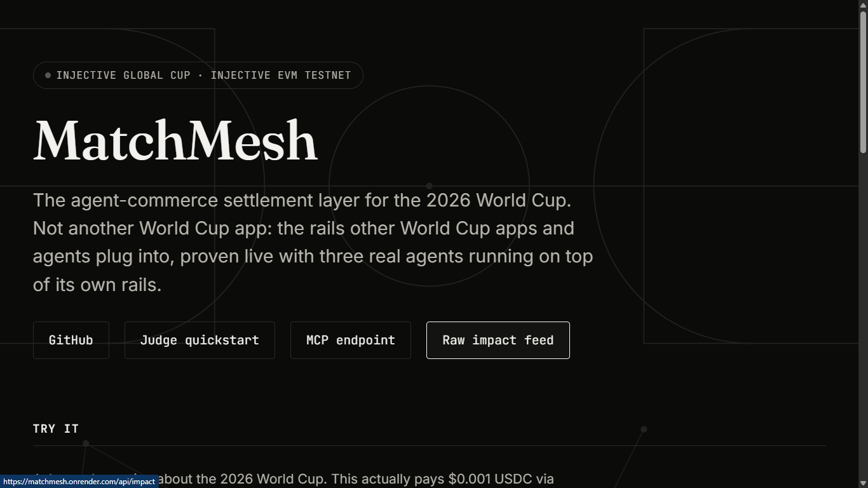Click the MCP endpoint button

(351, 340)
